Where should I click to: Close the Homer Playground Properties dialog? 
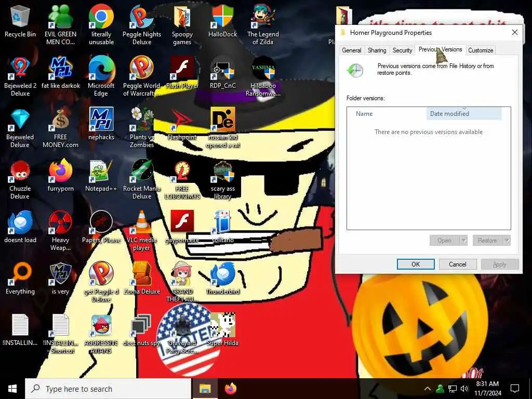515,32
